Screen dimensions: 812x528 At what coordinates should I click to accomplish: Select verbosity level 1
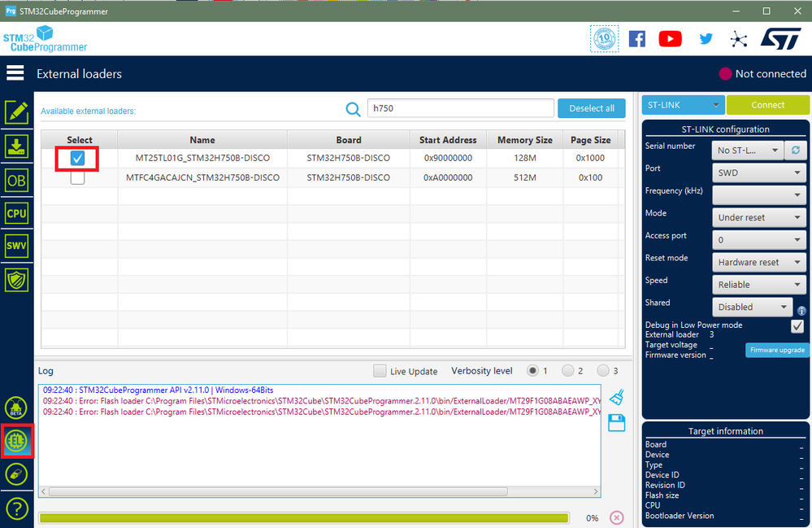coord(532,370)
